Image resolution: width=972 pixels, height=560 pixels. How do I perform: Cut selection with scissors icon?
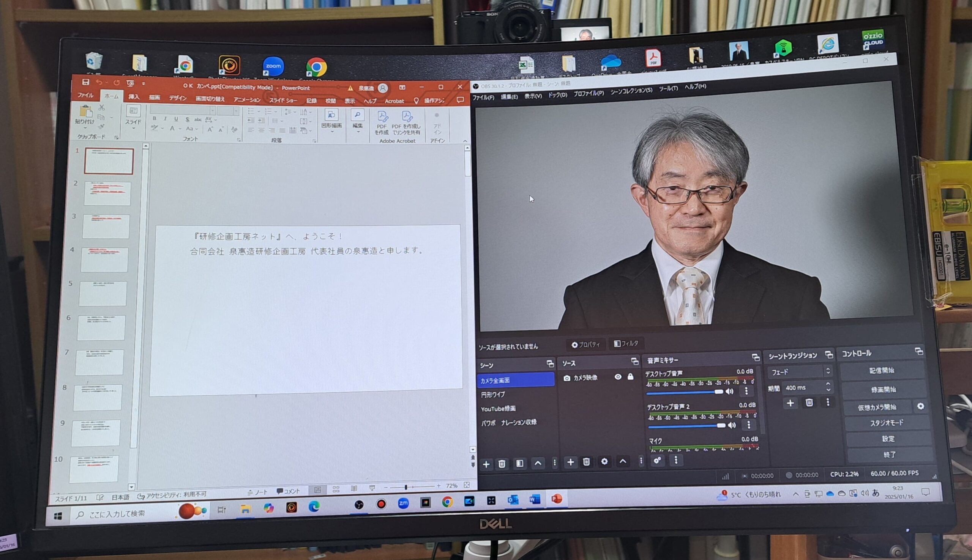102,108
